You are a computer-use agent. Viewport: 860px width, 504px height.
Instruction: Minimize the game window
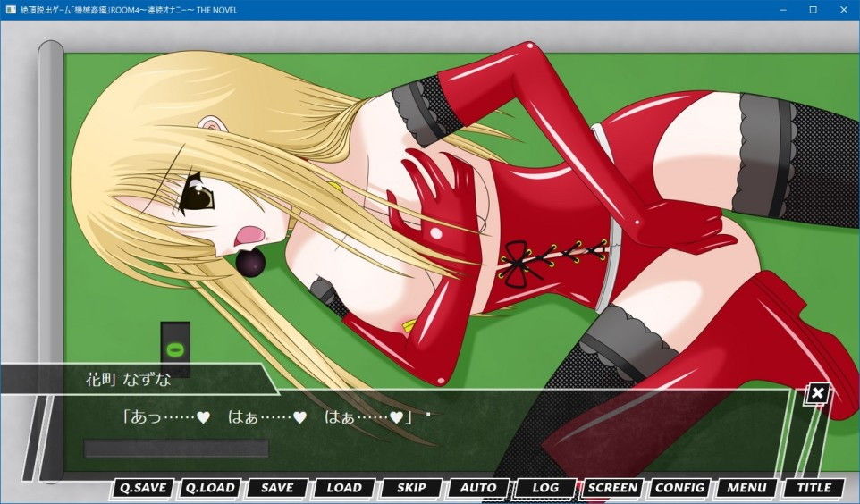click(x=782, y=9)
